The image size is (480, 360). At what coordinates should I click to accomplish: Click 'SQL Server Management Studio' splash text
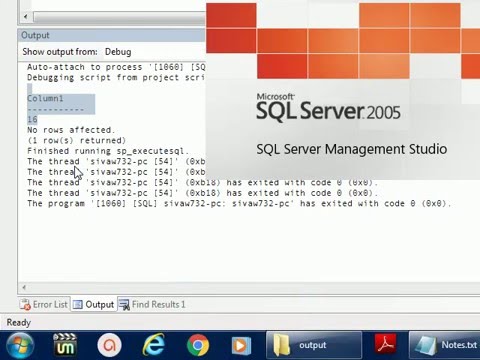(x=352, y=149)
